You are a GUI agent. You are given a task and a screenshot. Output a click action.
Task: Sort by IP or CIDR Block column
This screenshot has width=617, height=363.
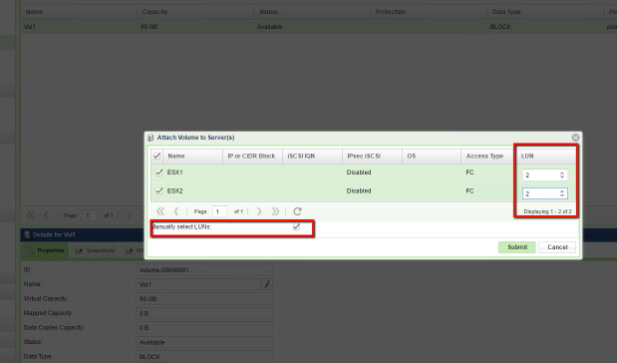coord(252,156)
